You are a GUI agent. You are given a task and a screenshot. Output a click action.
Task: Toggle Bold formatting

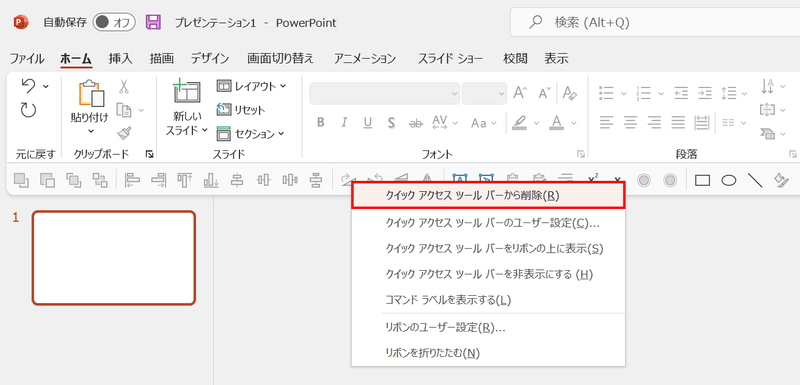click(x=320, y=122)
